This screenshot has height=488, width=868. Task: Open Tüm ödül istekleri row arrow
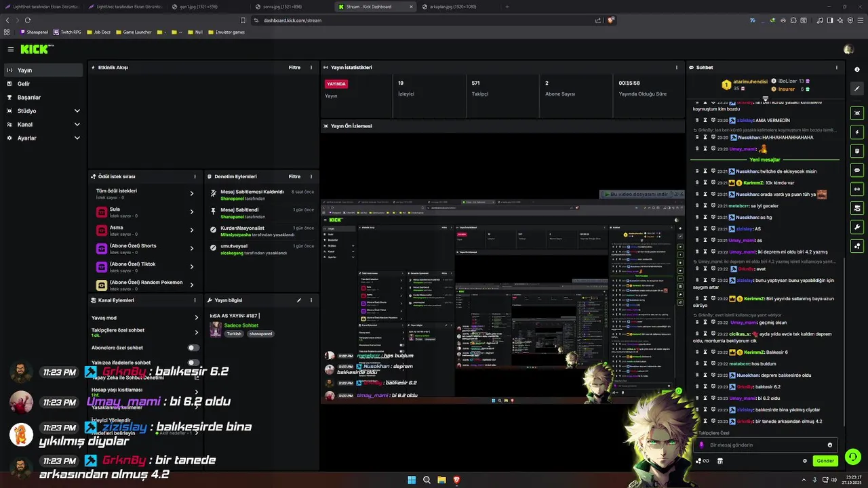tap(192, 193)
